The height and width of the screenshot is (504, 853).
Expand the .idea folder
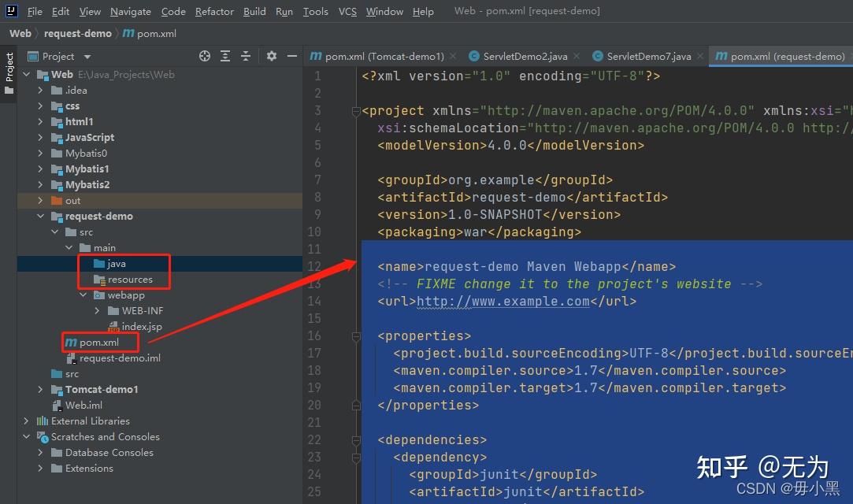[40, 91]
